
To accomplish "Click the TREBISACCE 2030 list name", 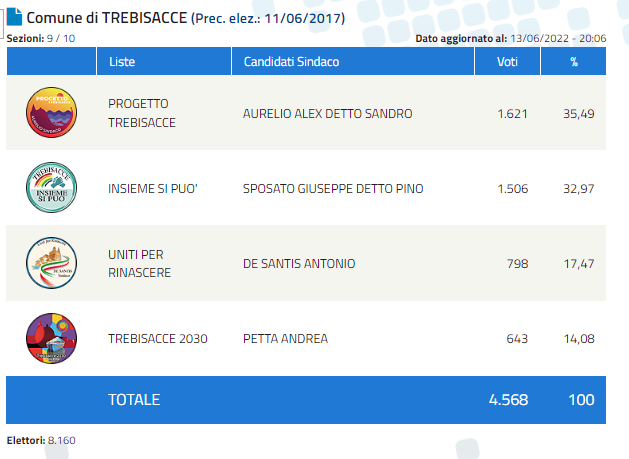I will [x=158, y=339].
